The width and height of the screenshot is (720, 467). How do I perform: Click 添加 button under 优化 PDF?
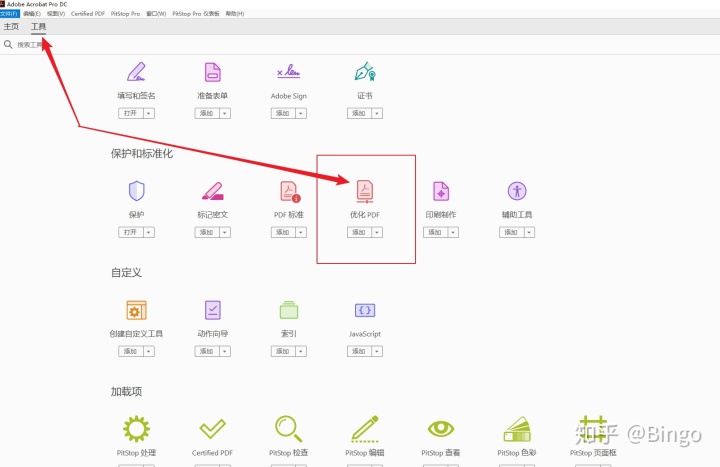coord(360,232)
